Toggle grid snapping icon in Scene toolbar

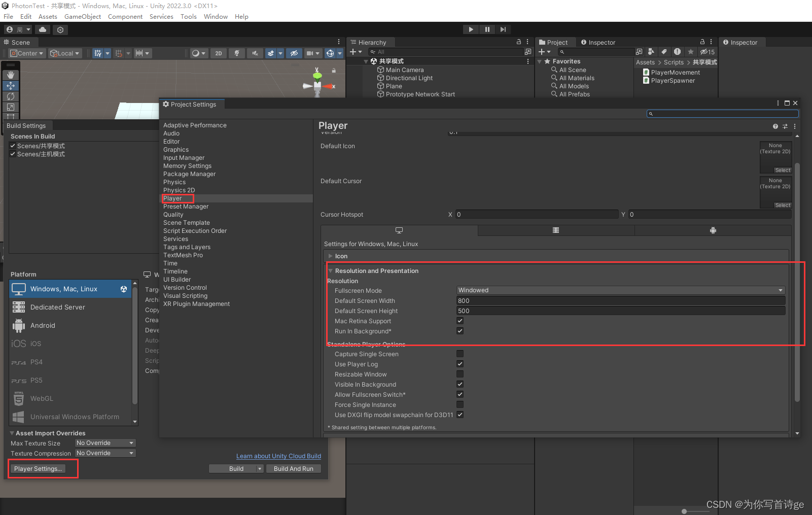[x=119, y=53]
